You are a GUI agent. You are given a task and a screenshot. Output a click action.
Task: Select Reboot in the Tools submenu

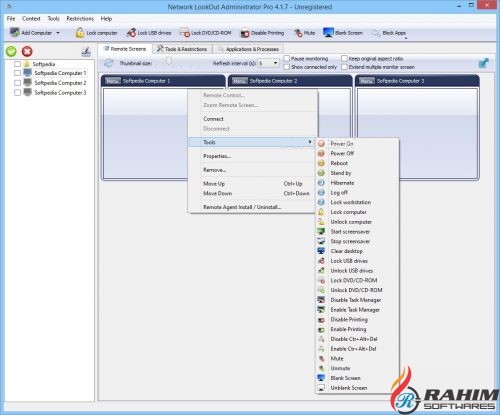point(357,163)
